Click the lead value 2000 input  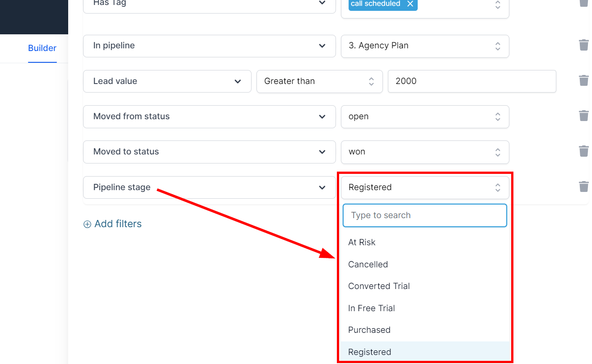coord(471,81)
